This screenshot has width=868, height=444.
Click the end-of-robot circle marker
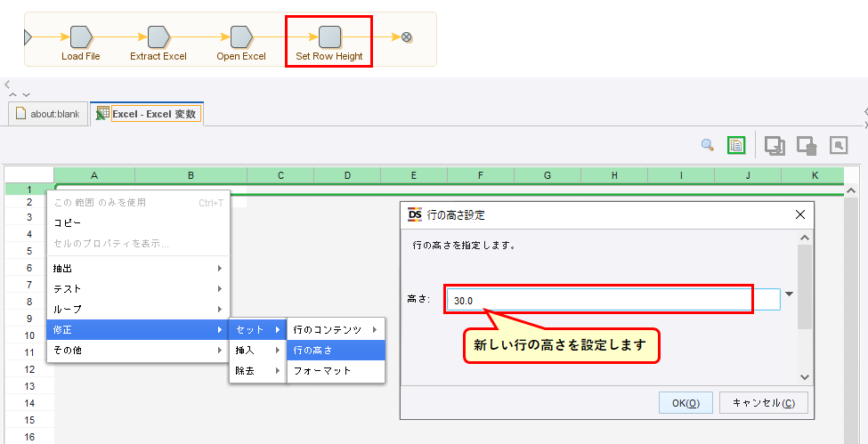pos(406,37)
